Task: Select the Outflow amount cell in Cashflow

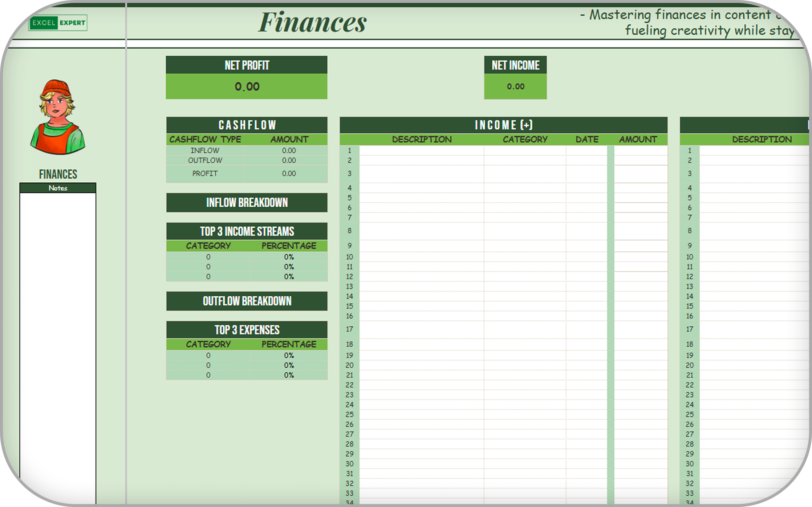Action: (x=289, y=161)
